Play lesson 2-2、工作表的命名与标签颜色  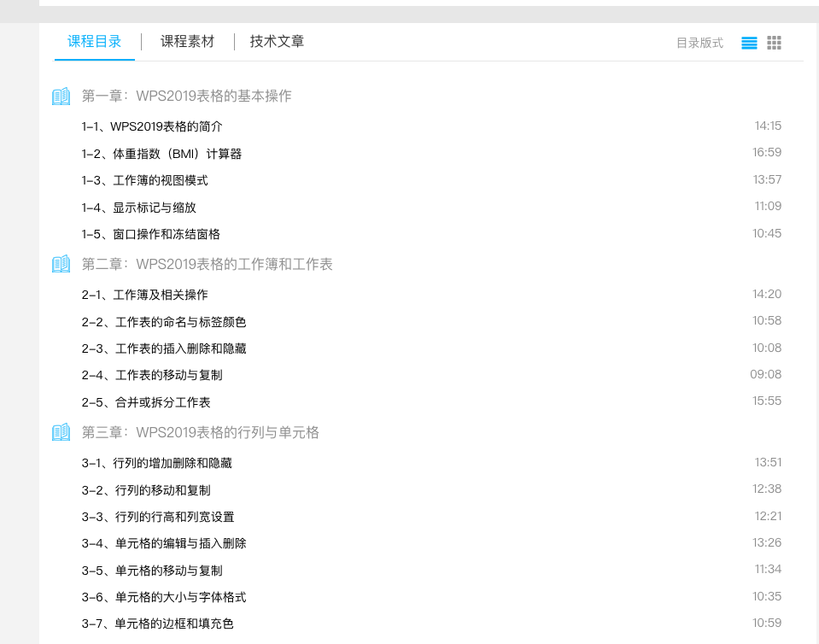pyautogui.click(x=164, y=322)
